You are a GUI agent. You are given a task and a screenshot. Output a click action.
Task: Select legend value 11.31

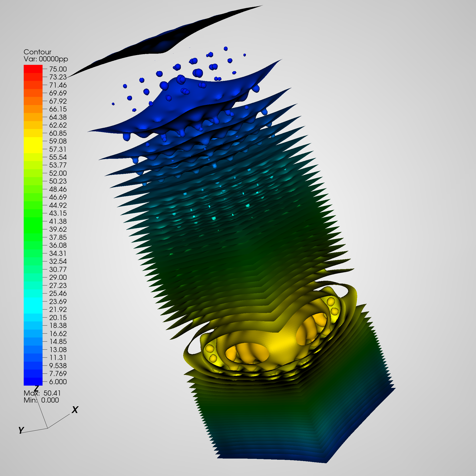(58, 357)
